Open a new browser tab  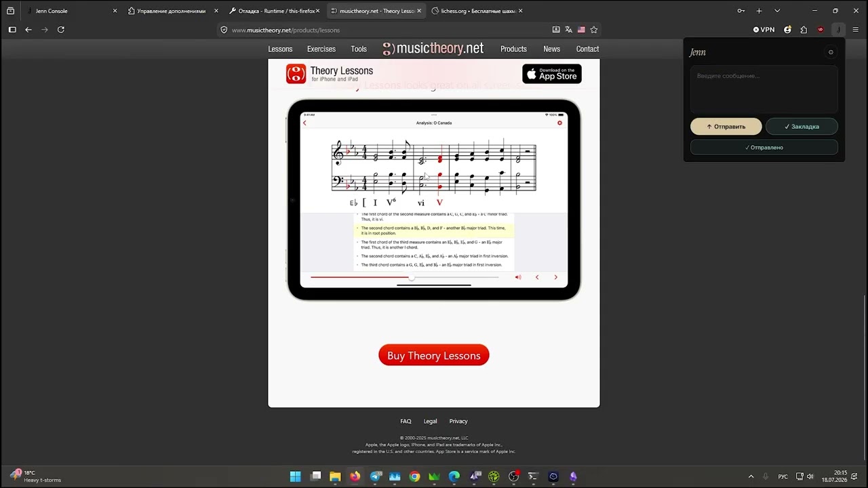(x=759, y=11)
